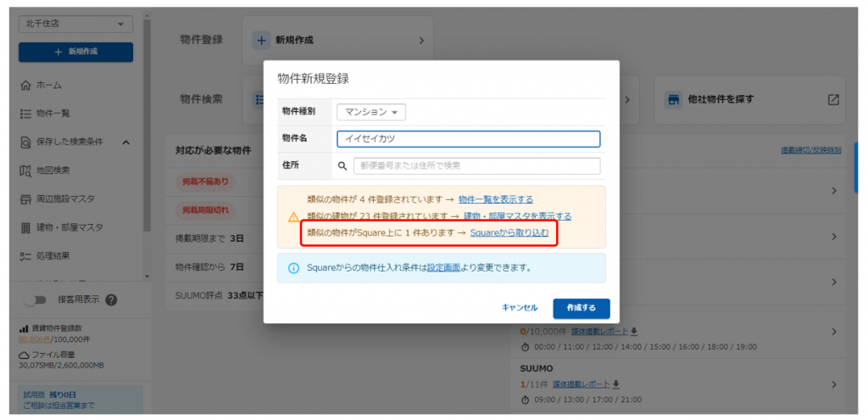Click the 作成する button

[x=581, y=309]
